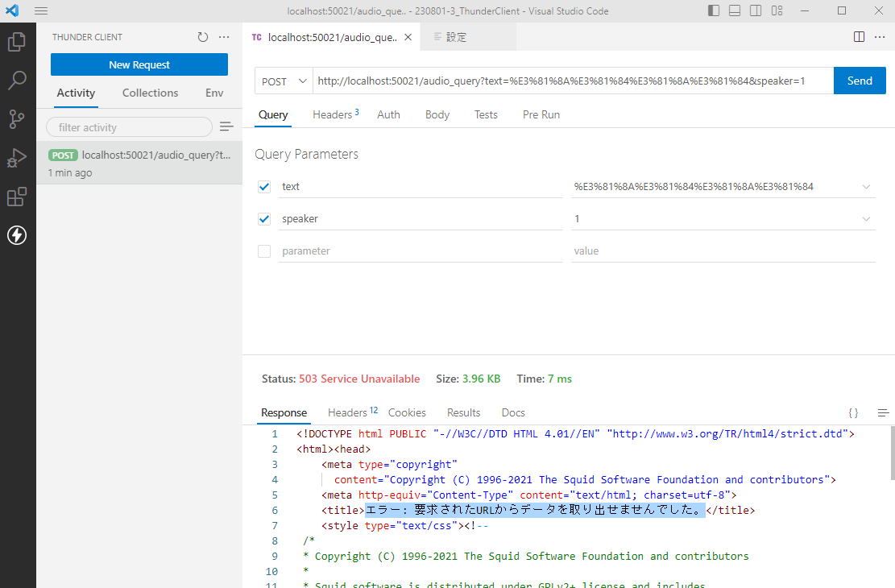Switch to the Auth tab
Image resolution: width=895 pixels, height=588 pixels.
coord(389,114)
